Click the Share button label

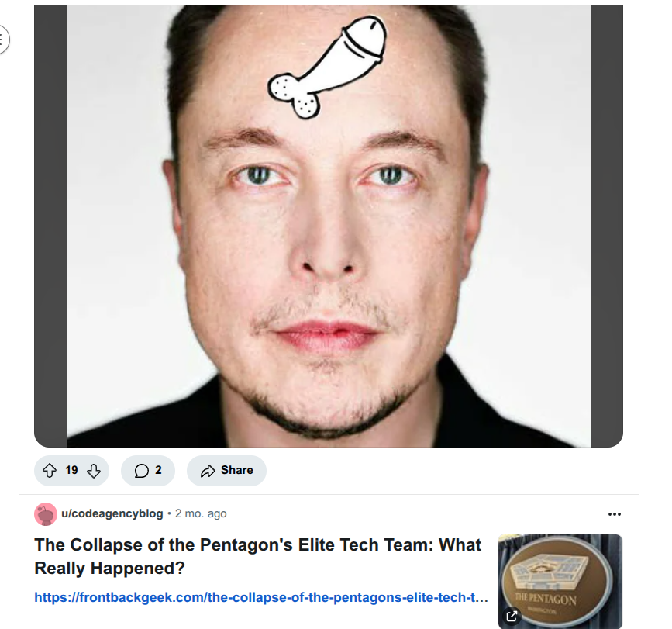coord(237,470)
